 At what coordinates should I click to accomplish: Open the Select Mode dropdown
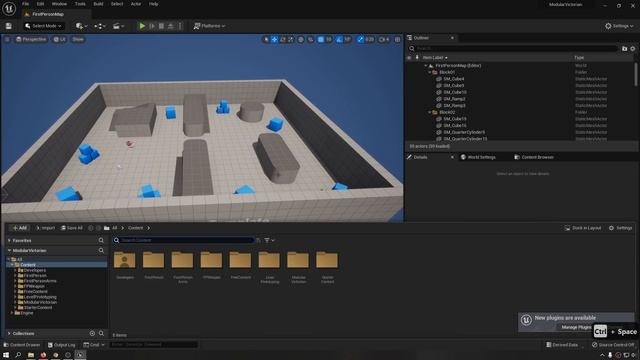[43, 26]
